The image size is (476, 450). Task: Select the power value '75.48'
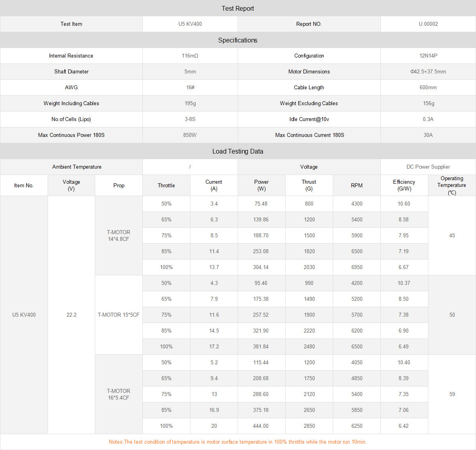tap(261, 204)
